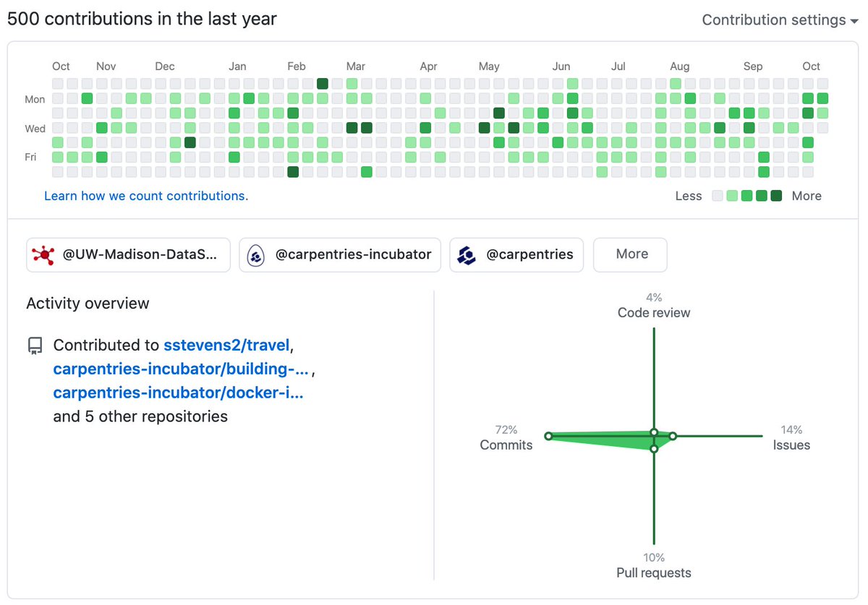868x605 pixels.
Task: Click the Code review data point on chart
Action: (654, 432)
